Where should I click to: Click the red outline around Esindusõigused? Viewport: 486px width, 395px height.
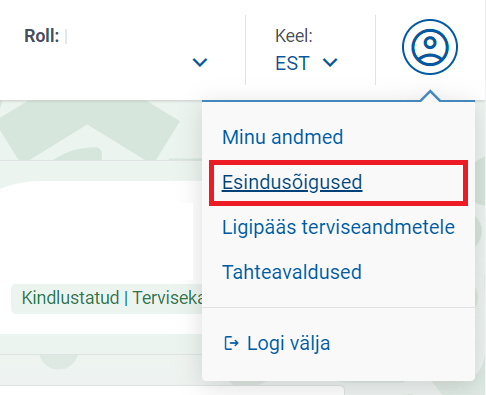click(338, 183)
